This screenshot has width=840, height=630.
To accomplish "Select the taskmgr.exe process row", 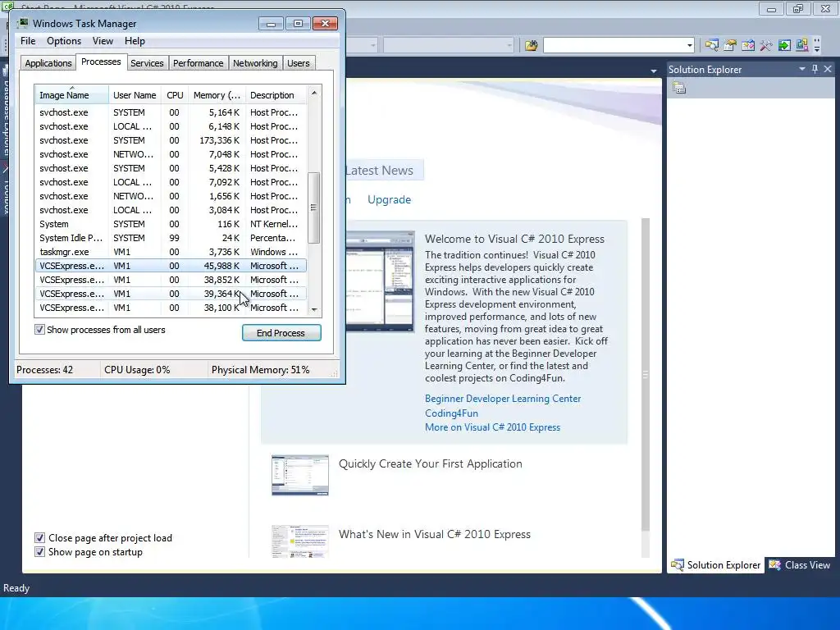I will pos(171,252).
